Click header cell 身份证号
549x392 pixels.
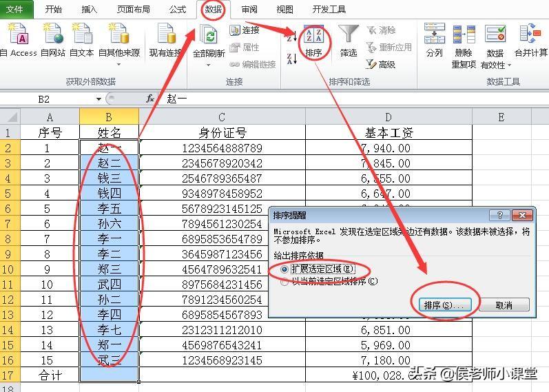pos(222,132)
